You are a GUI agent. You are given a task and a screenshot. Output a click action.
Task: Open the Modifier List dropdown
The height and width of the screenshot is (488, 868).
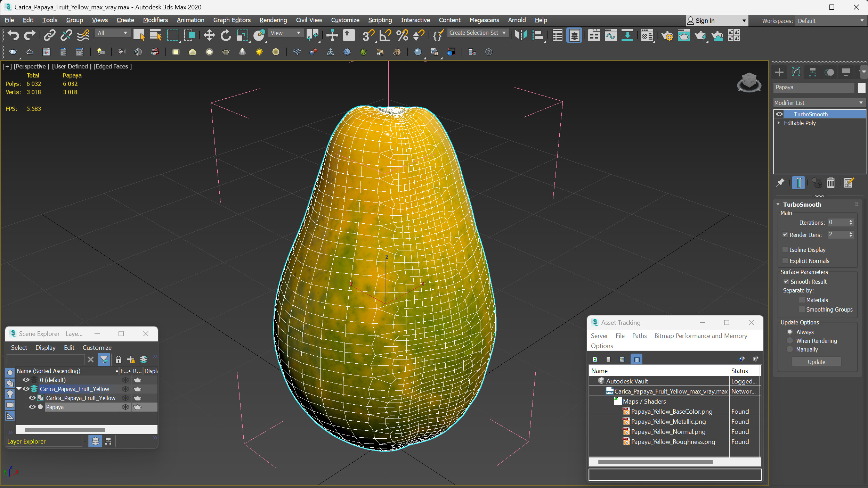[x=819, y=103]
